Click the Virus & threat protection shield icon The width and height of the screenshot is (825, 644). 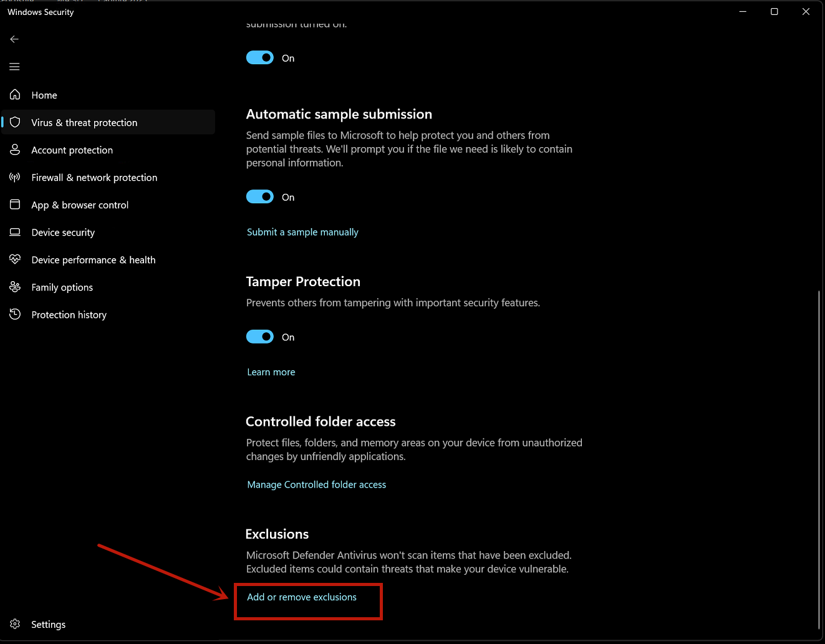tap(15, 122)
